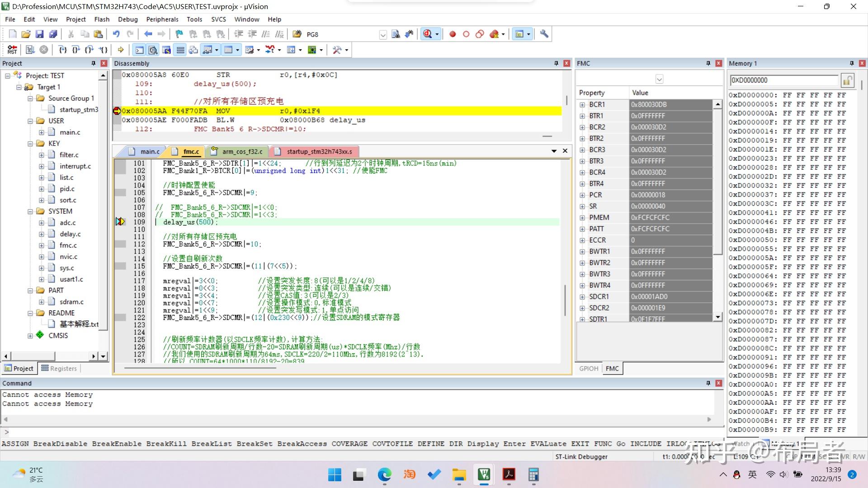The width and height of the screenshot is (868, 488).
Task: Toggle the Memory 1 lock button
Action: click(x=847, y=80)
